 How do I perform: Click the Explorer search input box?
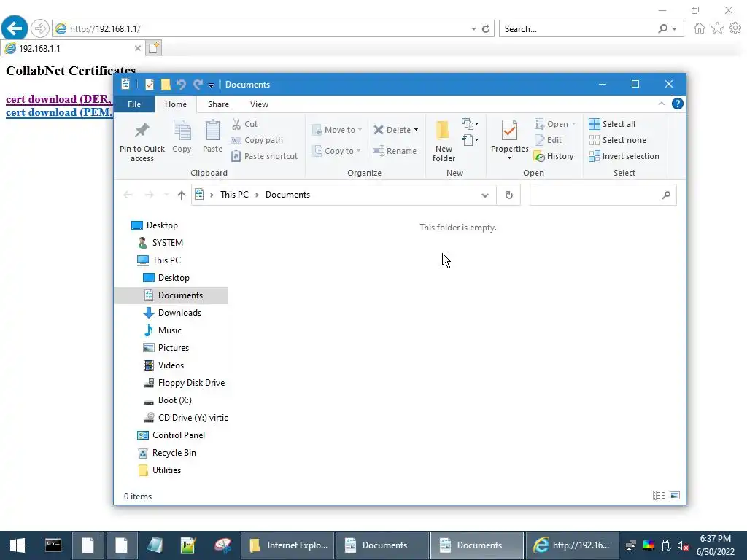pos(595,195)
